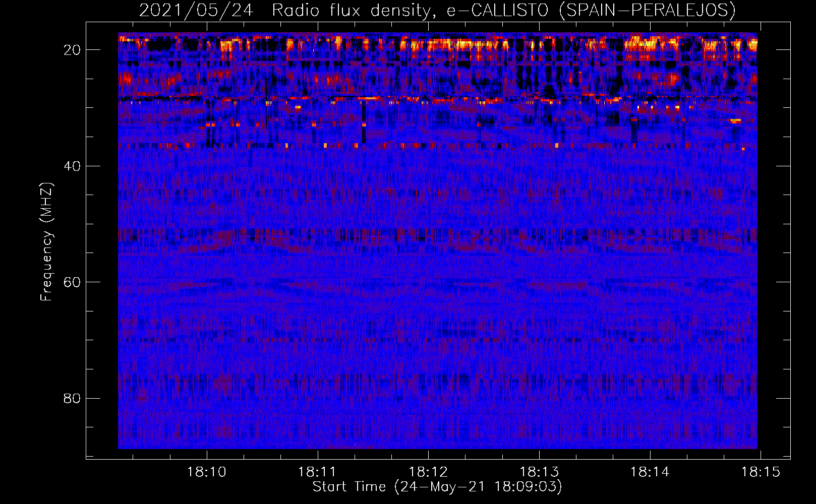
Task: Click the 18:15 time tick label
Action: click(761, 472)
